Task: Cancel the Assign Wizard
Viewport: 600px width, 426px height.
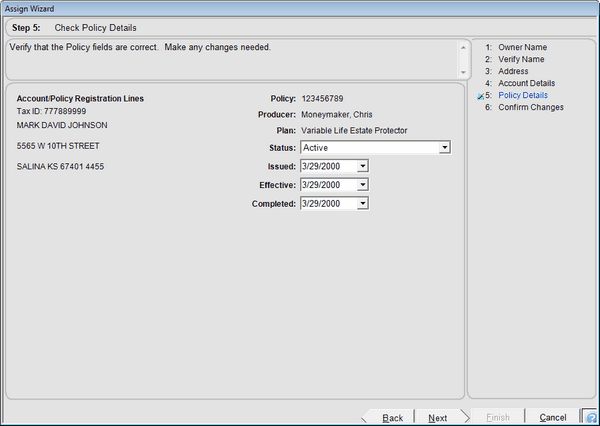Action: [553, 418]
